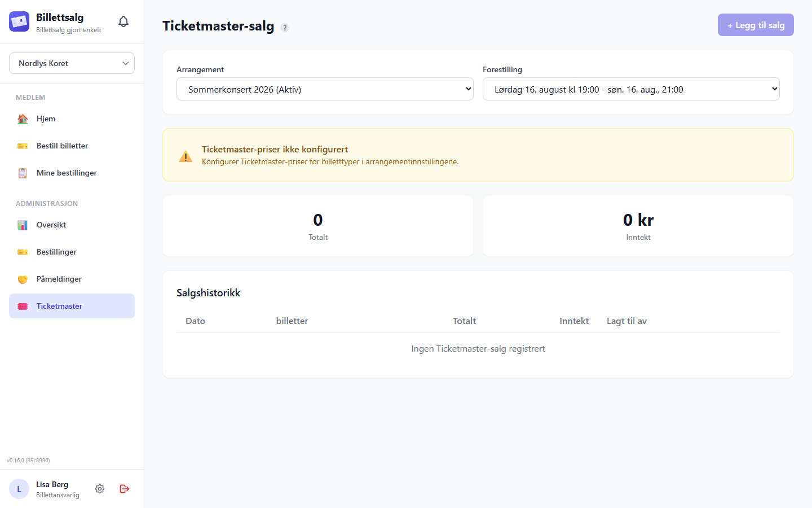Click the Billettsalg app title
The height and width of the screenshot is (508, 812).
coord(60,17)
